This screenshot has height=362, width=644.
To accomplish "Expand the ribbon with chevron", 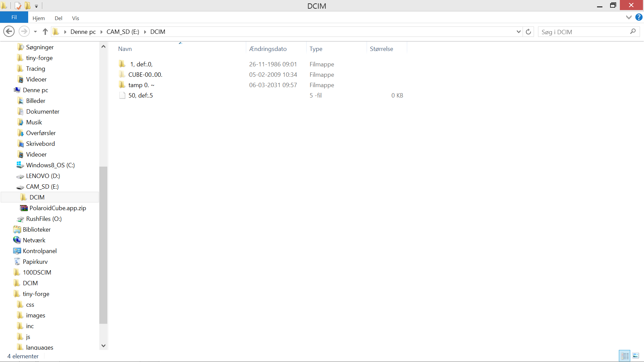I will [x=629, y=17].
